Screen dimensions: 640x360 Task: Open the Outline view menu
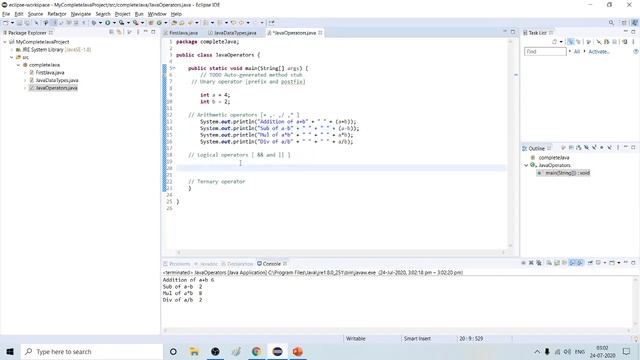point(618,148)
